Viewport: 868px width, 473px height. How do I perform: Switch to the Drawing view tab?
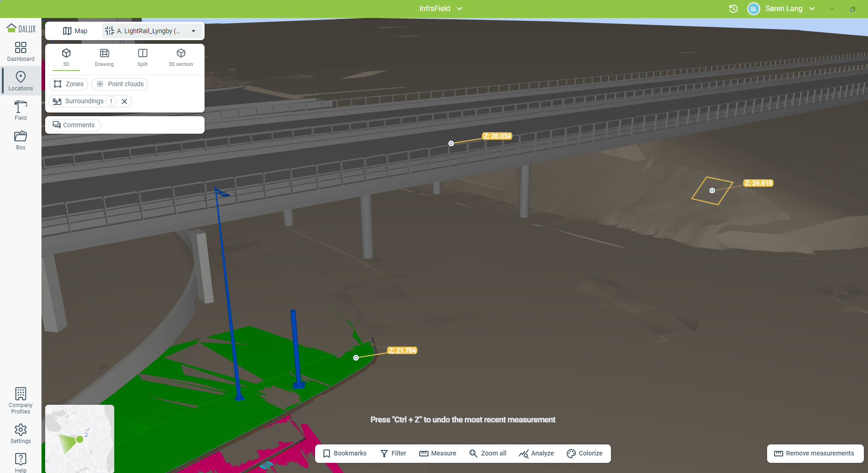[105, 57]
